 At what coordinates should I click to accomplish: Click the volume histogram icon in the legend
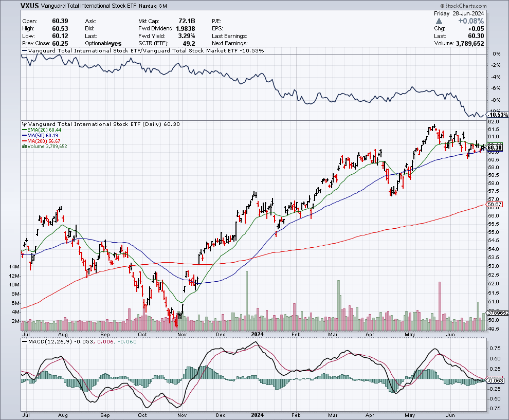point(24,146)
